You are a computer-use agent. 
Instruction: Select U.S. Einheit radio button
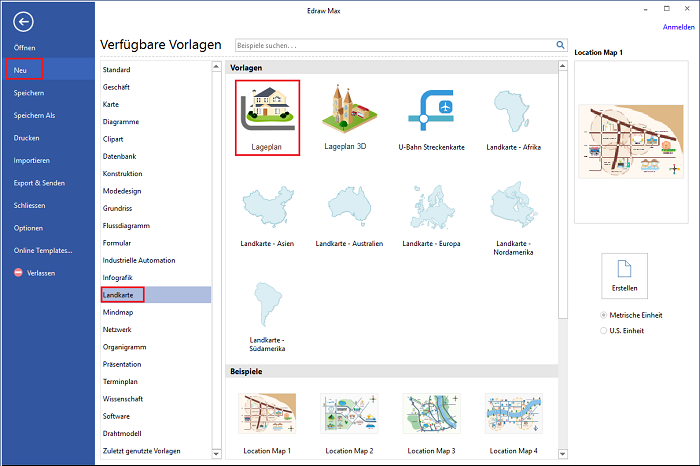[x=604, y=331]
